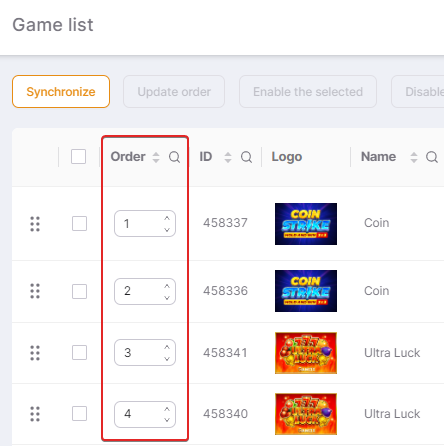The height and width of the screenshot is (446, 444).
Task: Increase the order value of row 4
Action: point(167,408)
